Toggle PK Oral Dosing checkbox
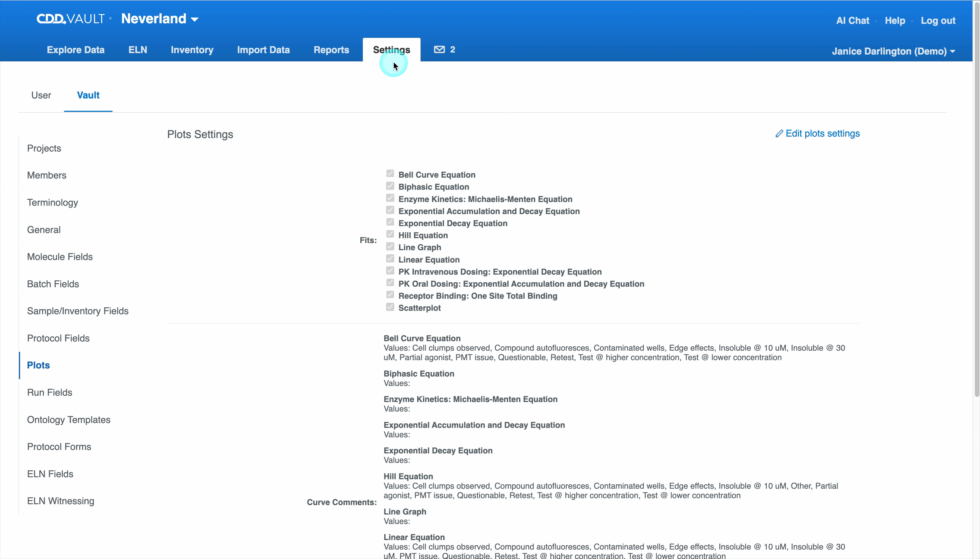 390,283
